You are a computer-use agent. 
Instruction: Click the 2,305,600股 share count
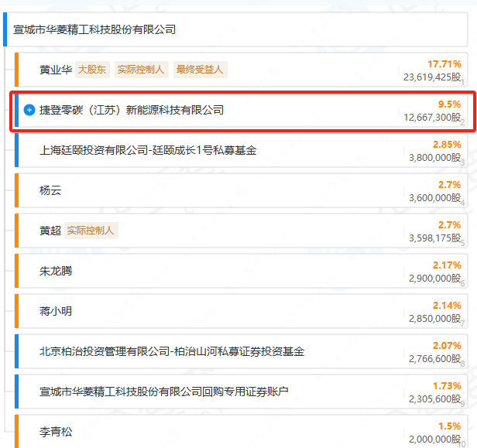pos(434,398)
